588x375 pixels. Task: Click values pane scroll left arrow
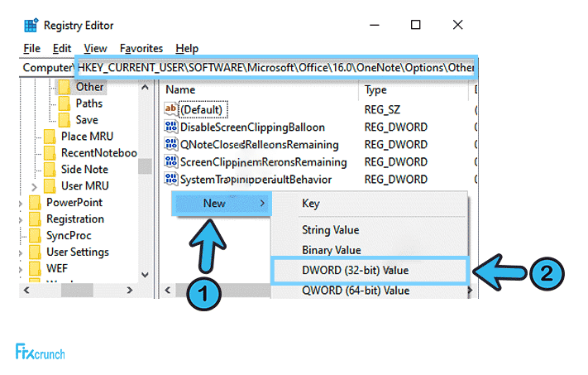pyautogui.click(x=168, y=291)
